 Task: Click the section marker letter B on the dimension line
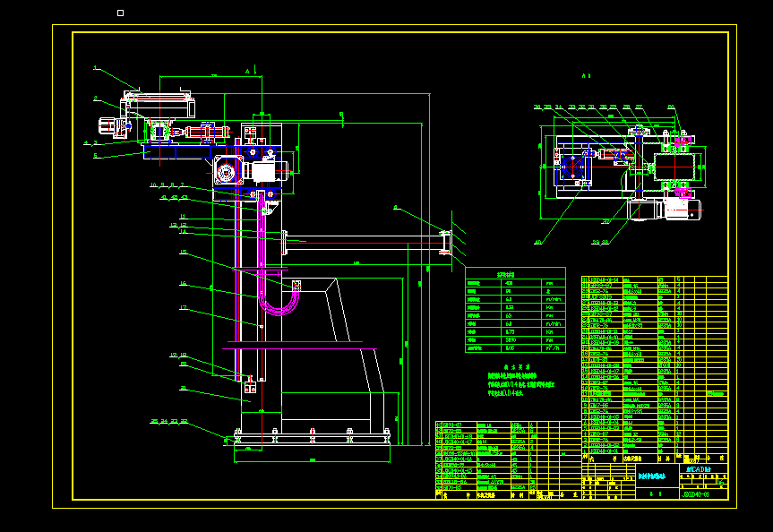tap(341, 115)
